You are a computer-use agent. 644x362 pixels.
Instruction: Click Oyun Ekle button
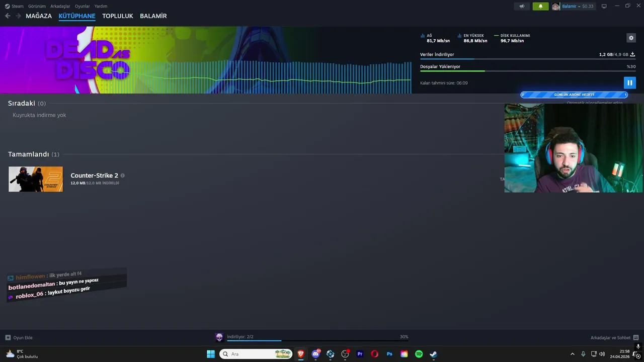[x=19, y=337]
